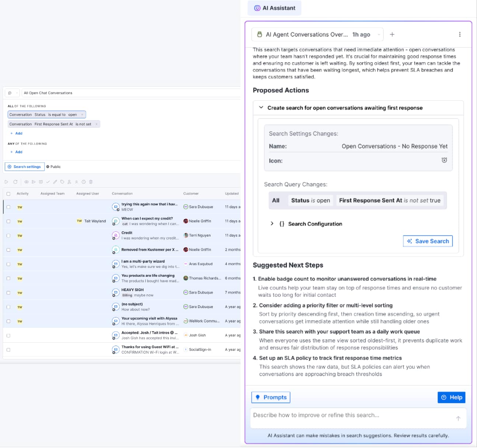Collapse the 'Create search for open conversations' section
The image size is (477, 448).
261,108
